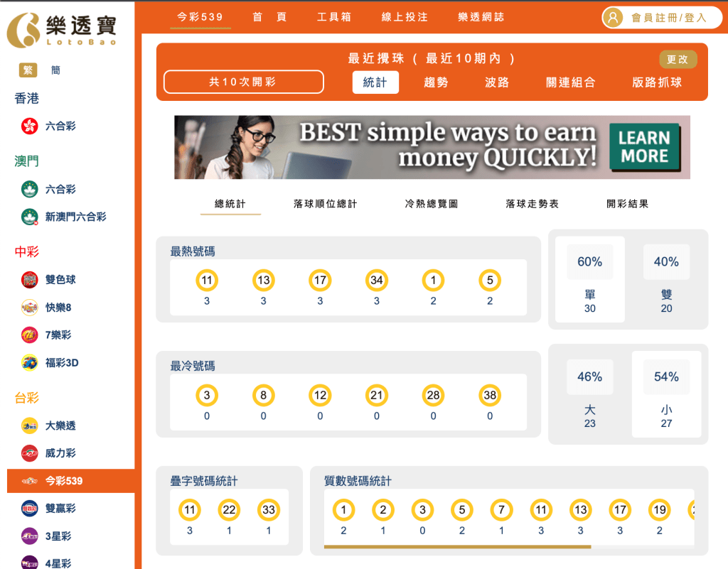Open the 線上投注 menu item

click(x=405, y=17)
